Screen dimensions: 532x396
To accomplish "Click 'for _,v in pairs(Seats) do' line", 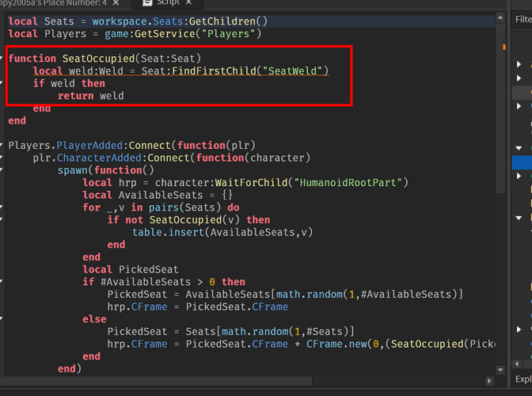I will [161, 208].
